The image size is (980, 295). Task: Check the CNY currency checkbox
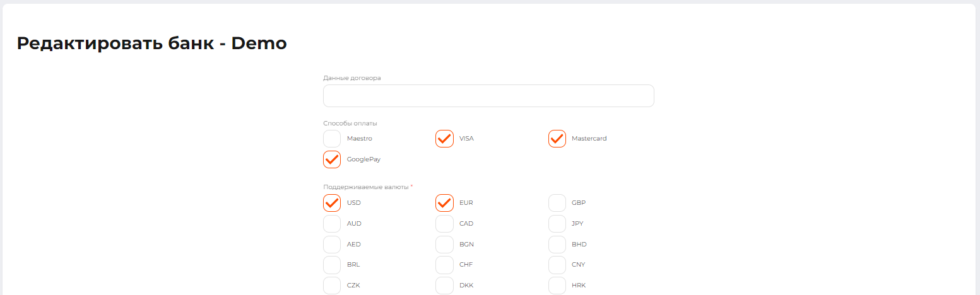click(557, 265)
